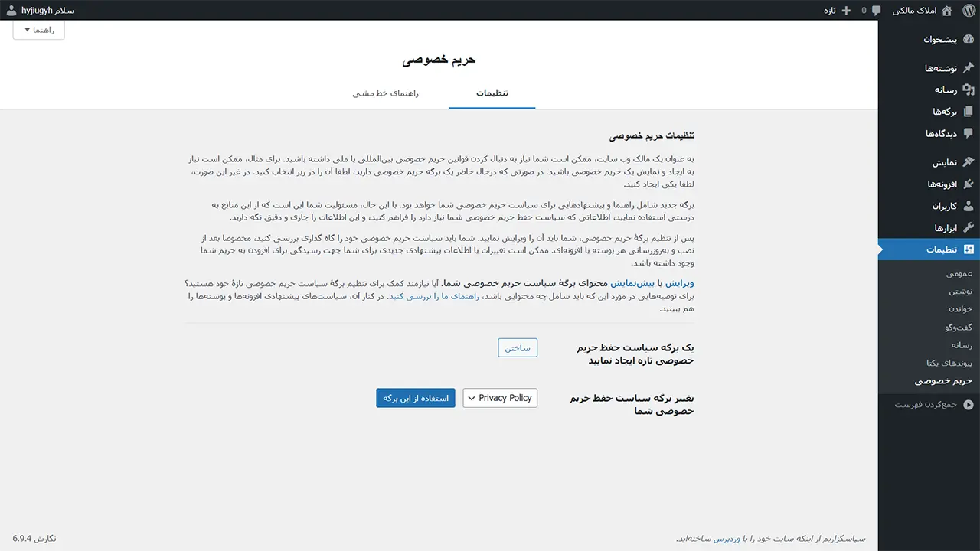Viewport: 980px width, 551px height.
Task: Click the collapse menu arrow icon
Action: coord(968,404)
